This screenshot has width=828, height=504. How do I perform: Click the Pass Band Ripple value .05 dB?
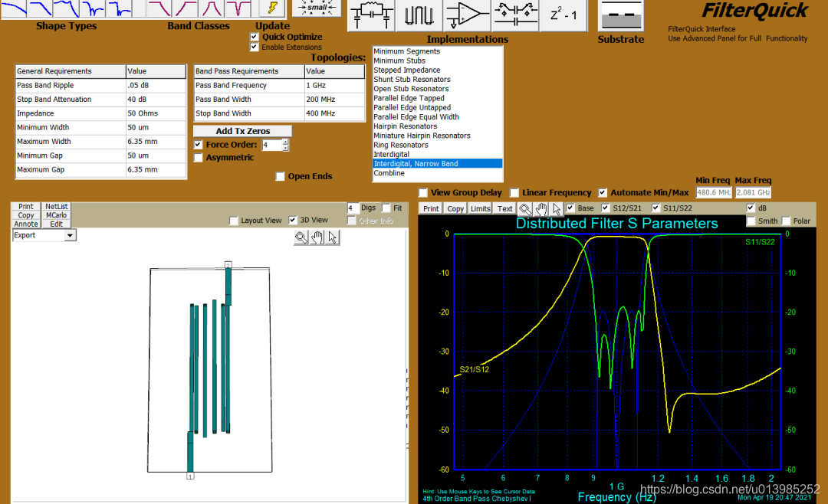click(x=155, y=85)
